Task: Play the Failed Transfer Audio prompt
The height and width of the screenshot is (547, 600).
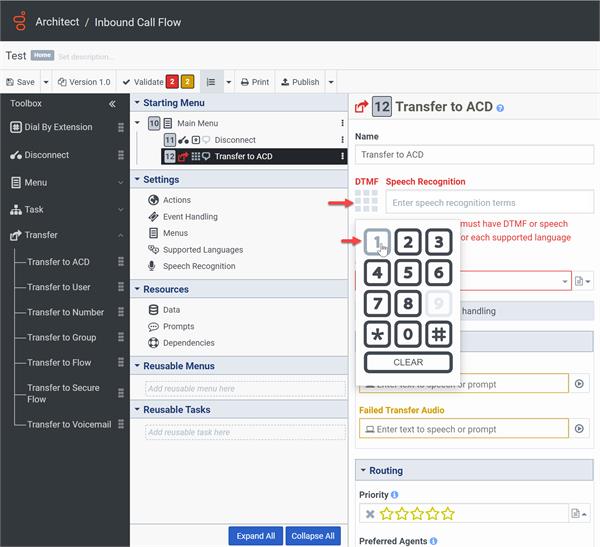Action: pyautogui.click(x=579, y=429)
